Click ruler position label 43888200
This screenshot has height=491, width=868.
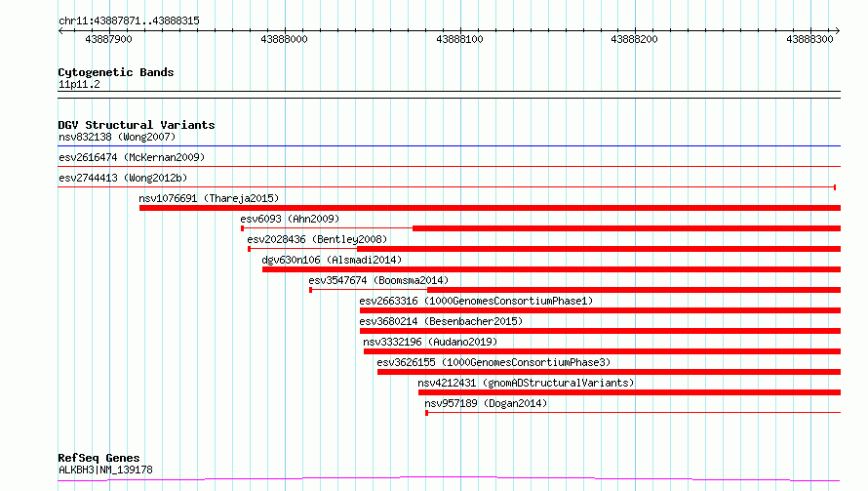(x=634, y=39)
